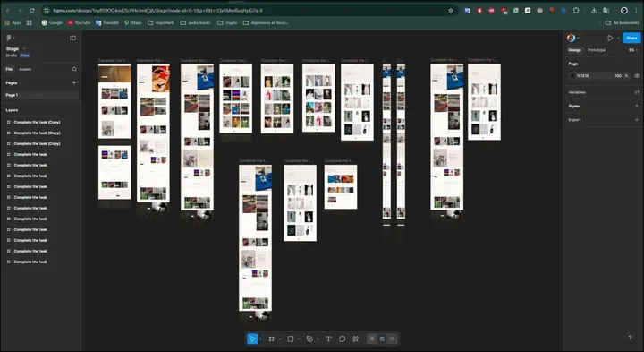Open the presentation options arrow next to play
Screen dimensions: 644x352
(x=618, y=39)
